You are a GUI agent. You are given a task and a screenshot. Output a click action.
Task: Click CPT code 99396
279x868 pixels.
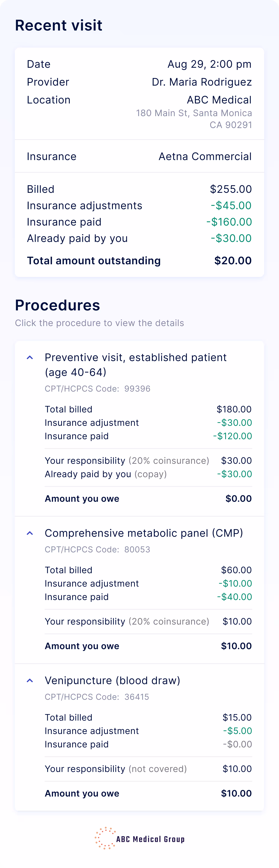(137, 389)
